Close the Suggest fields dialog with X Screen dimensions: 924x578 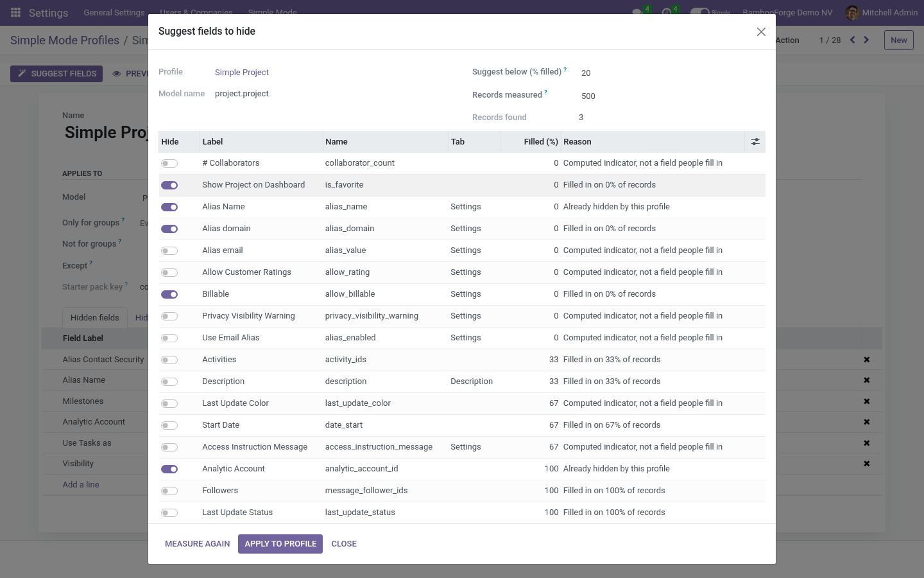(761, 32)
